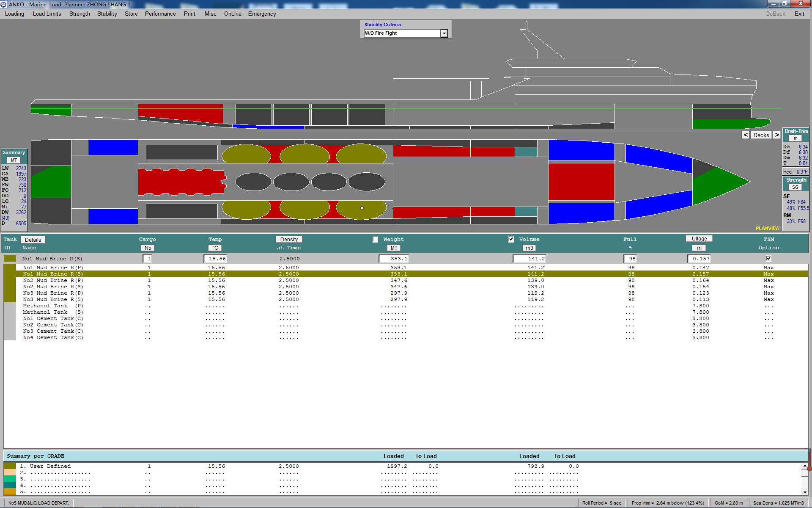The height and width of the screenshot is (508, 812).
Task: Open the Stability menu
Action: (x=107, y=14)
